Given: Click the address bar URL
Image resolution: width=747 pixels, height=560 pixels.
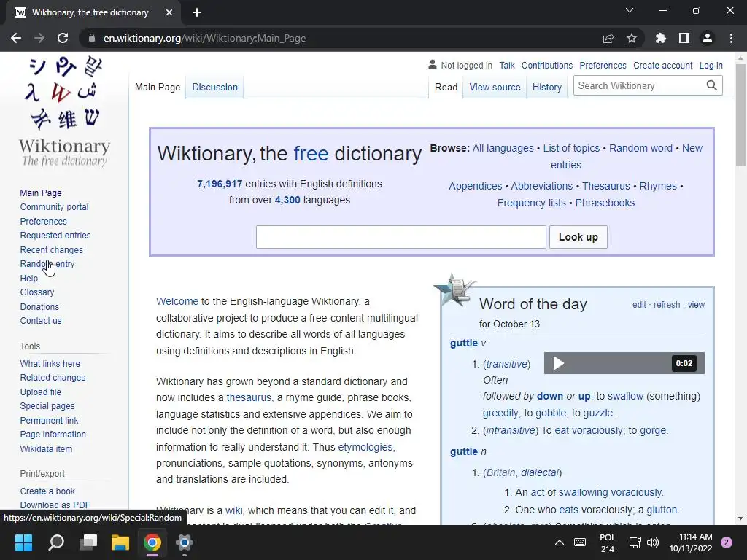Looking at the screenshot, I should pos(204,38).
